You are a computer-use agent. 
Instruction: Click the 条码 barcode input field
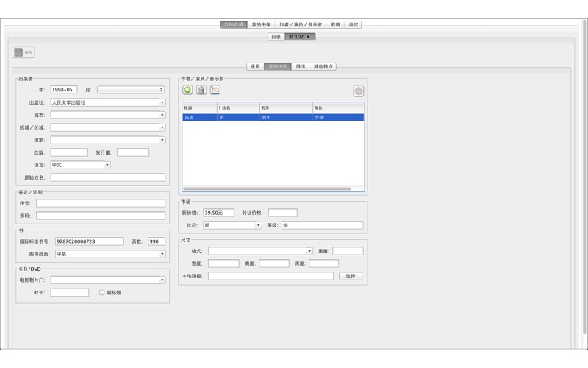coord(101,216)
